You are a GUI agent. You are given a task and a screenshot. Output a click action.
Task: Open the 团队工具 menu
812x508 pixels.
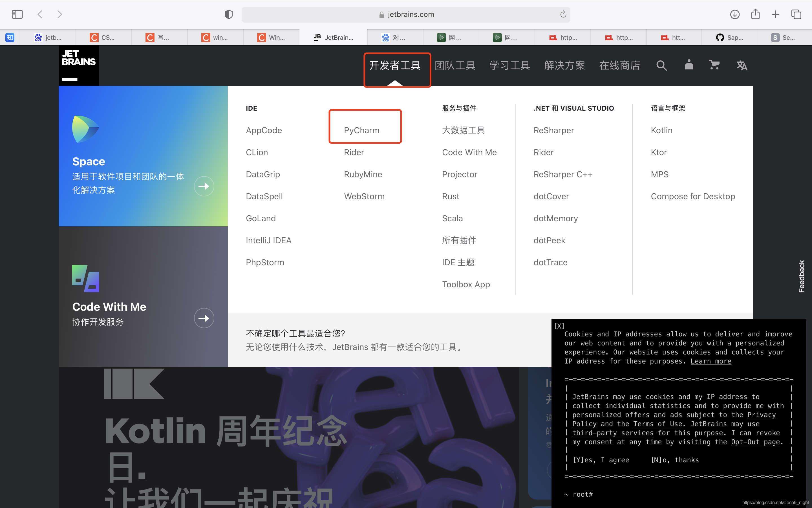tap(455, 65)
